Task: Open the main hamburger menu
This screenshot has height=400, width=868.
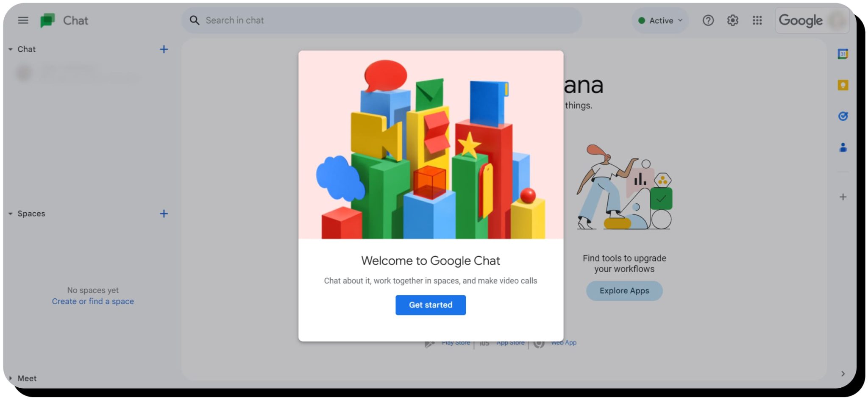Action: coord(23,20)
